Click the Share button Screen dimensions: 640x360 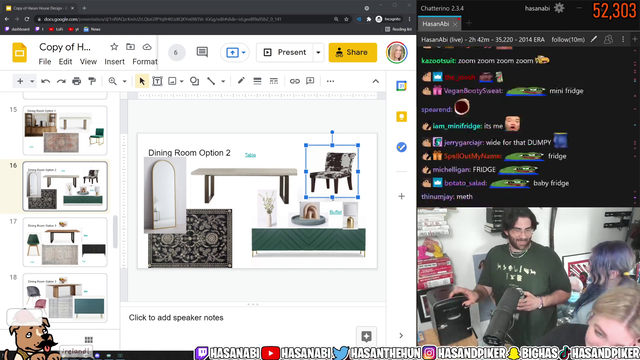[x=353, y=52]
